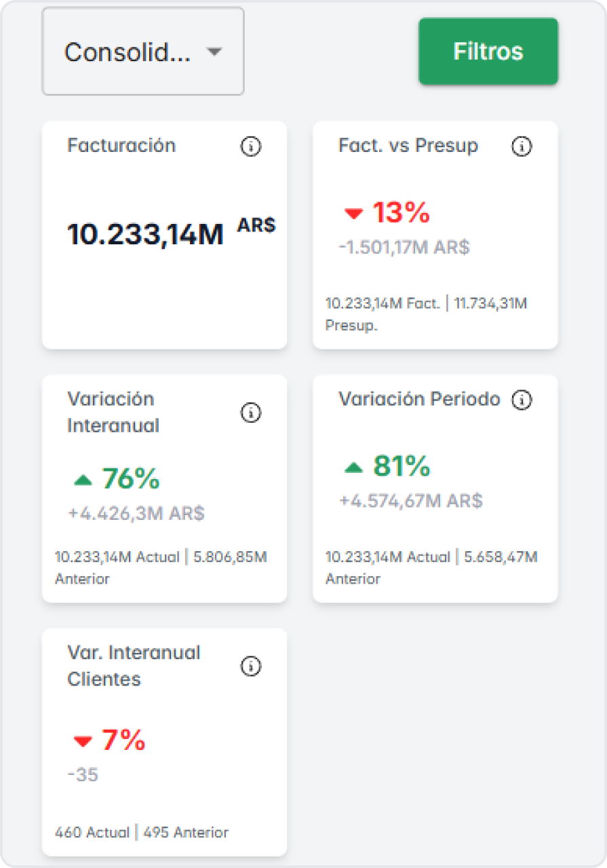Screen dimensions: 607x868
Task: Click red down arrow beside 13%
Action: (354, 214)
